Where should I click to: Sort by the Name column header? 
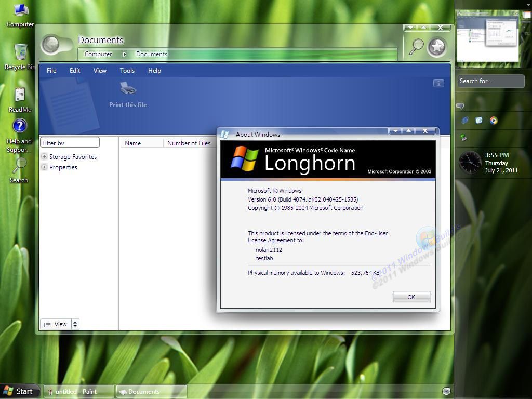141,143
